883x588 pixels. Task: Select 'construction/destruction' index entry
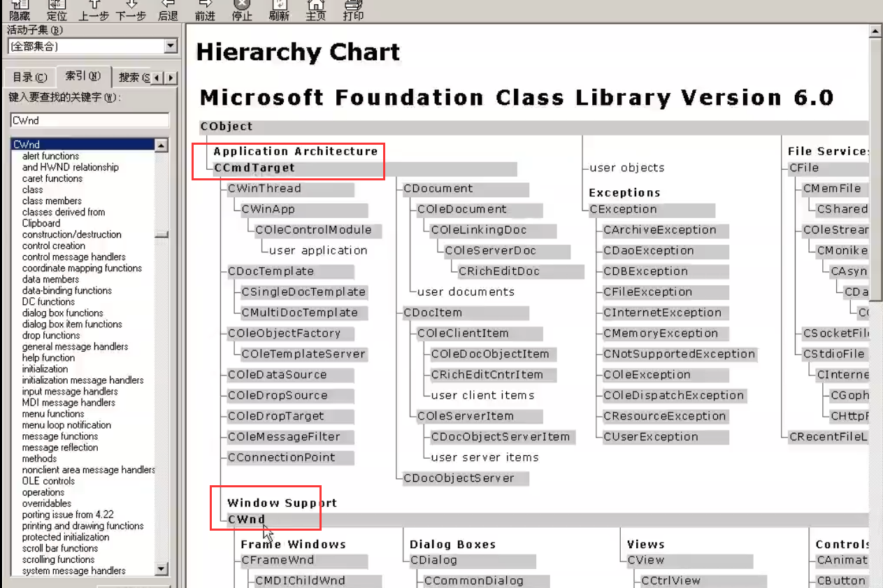click(71, 234)
